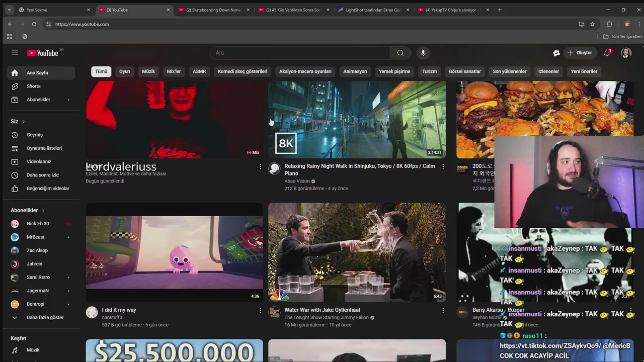Open Jahrein channel in subscriptions
This screenshot has height=362, width=644.
pos(41,264)
